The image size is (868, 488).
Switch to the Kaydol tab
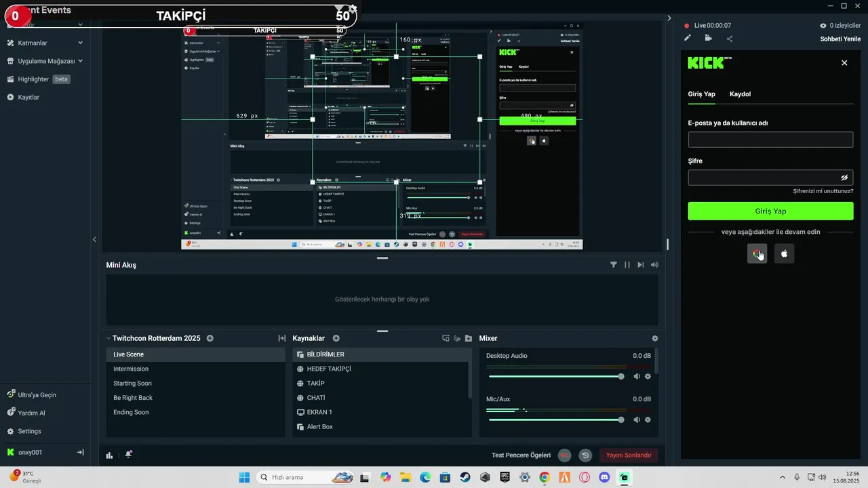740,94
